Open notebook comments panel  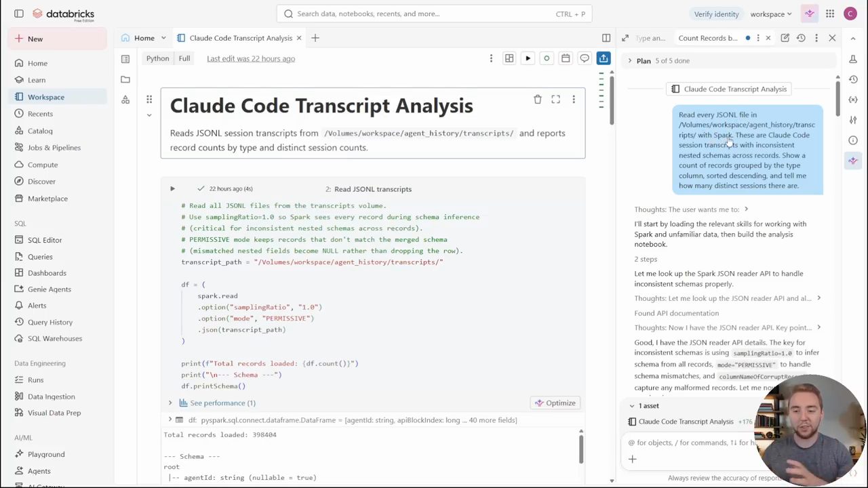(584, 58)
